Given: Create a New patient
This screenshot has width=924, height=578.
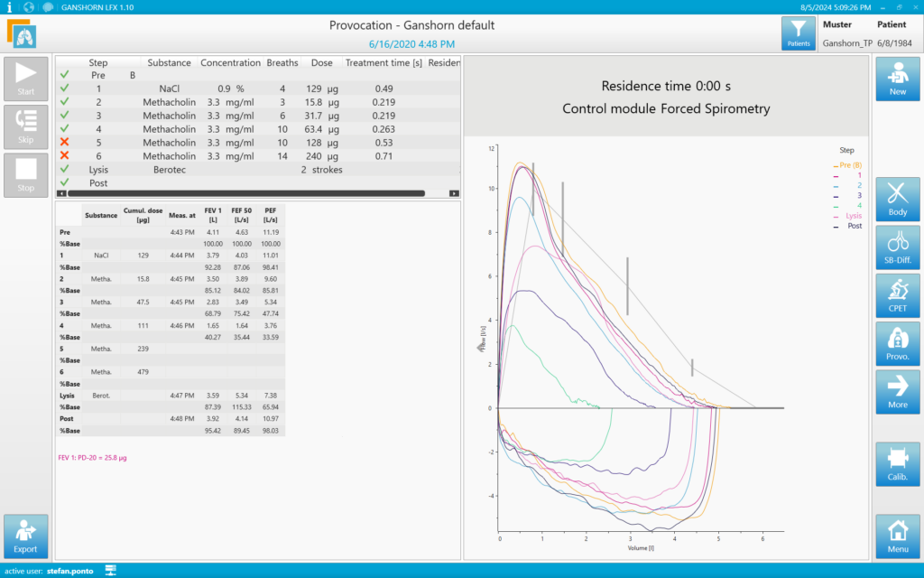Looking at the screenshot, I should coord(898,79).
